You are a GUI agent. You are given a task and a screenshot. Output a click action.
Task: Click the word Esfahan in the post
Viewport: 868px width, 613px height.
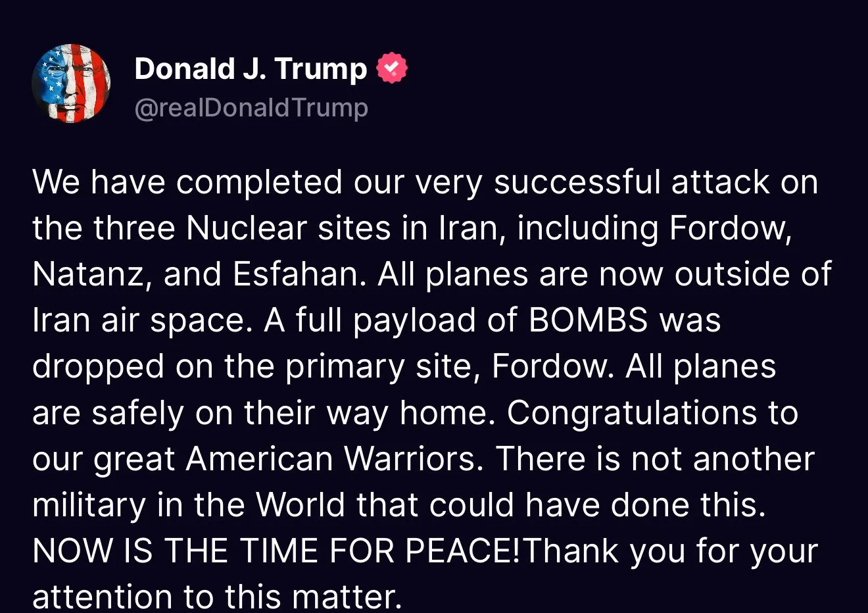(299, 274)
